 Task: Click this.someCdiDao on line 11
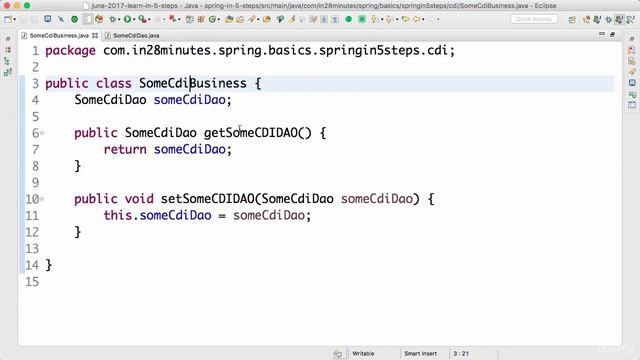point(157,216)
